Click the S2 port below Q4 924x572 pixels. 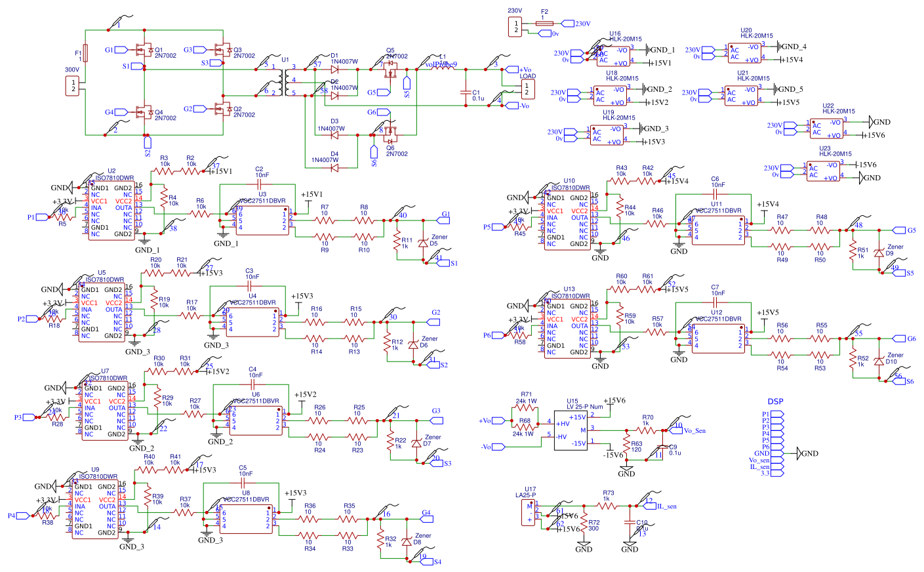click(148, 142)
